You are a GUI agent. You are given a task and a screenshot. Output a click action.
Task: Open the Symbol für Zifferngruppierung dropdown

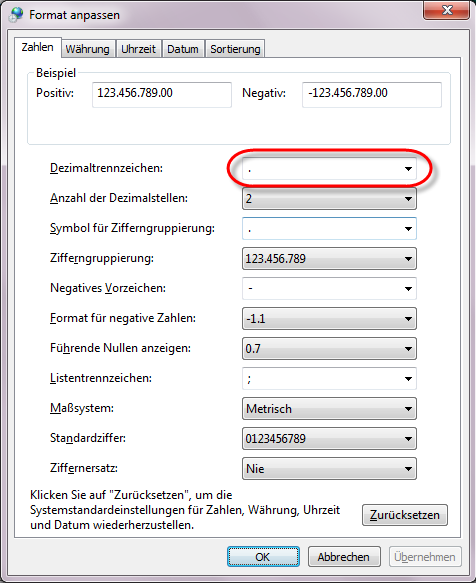tap(329, 229)
